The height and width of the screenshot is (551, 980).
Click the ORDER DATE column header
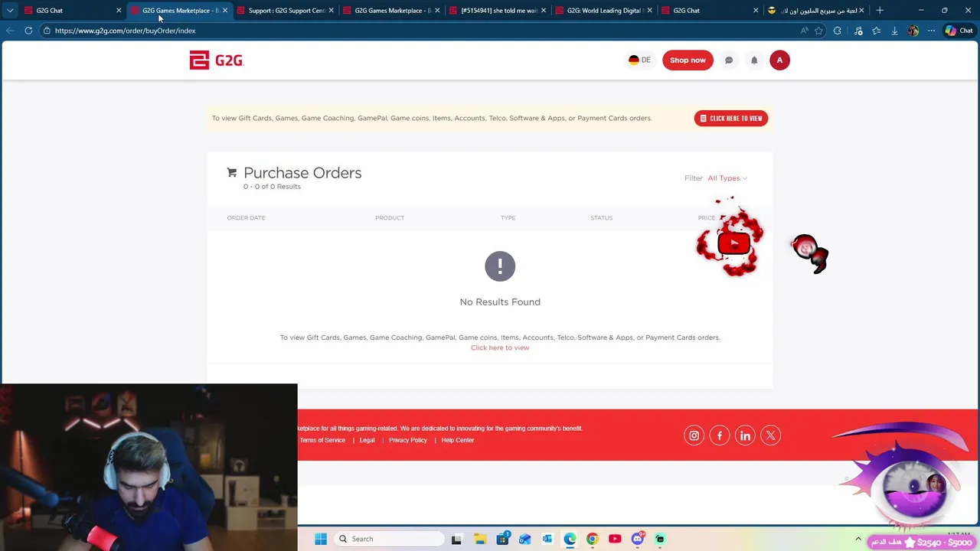click(x=246, y=218)
